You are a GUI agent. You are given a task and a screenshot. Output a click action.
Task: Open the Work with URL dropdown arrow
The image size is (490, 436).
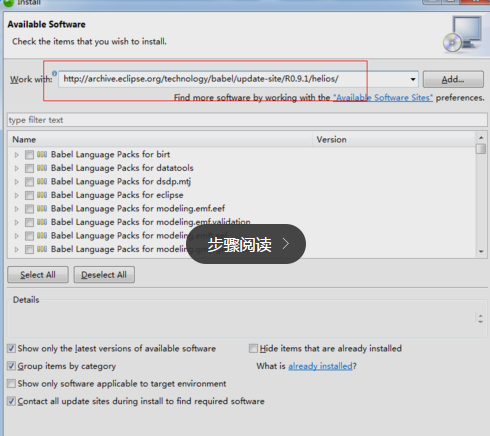coord(413,79)
